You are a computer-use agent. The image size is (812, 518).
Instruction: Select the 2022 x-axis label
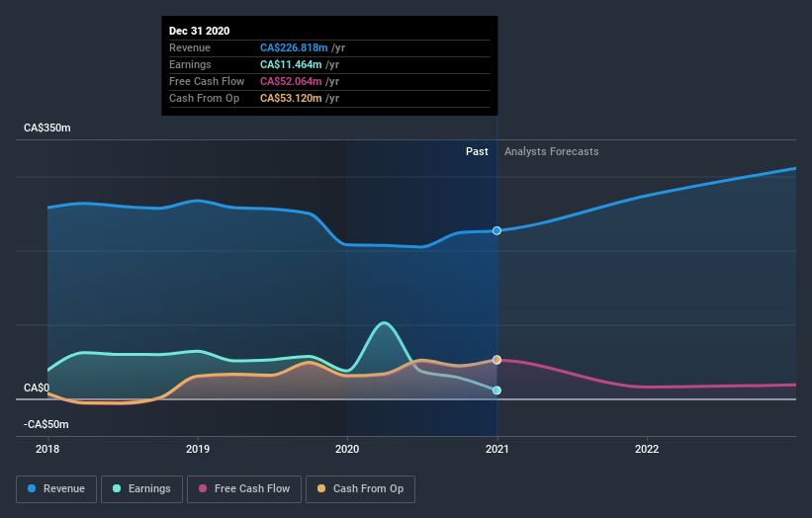(647, 449)
